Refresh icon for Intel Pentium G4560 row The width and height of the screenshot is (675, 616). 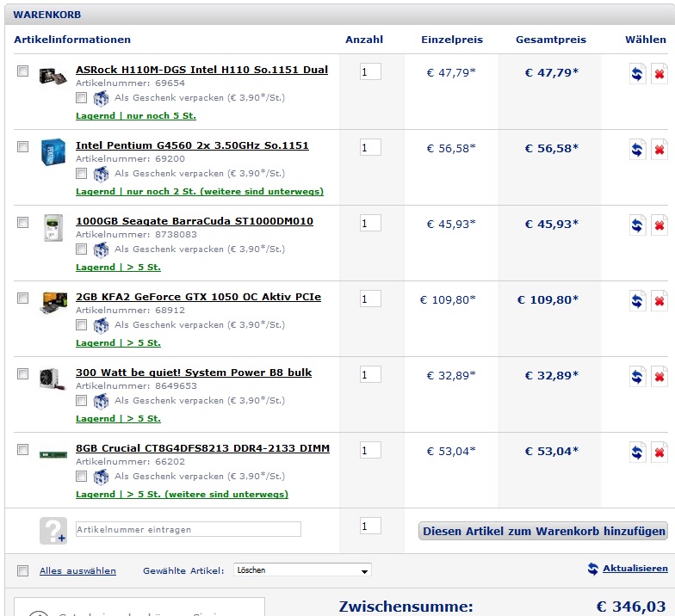tap(637, 150)
